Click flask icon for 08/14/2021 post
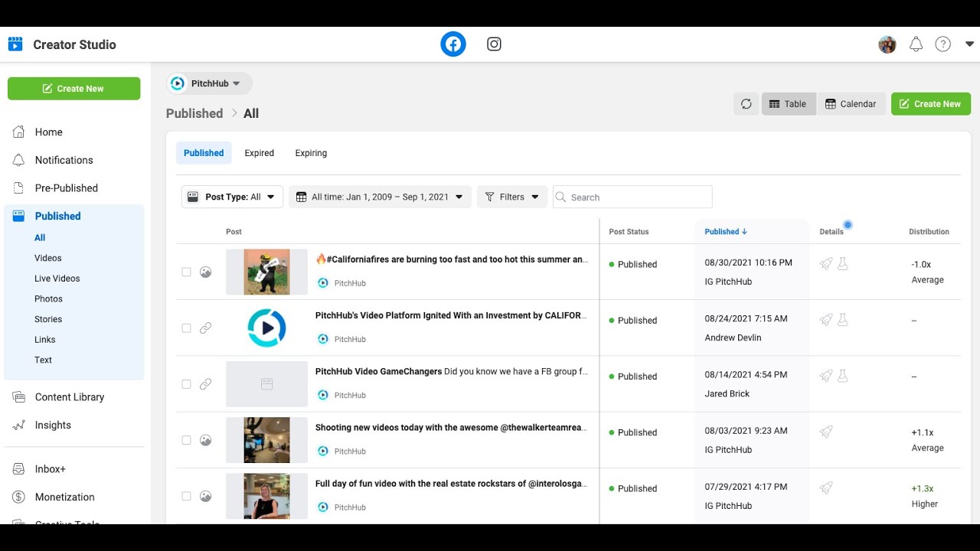Viewport: 980px width, 551px height. click(843, 376)
